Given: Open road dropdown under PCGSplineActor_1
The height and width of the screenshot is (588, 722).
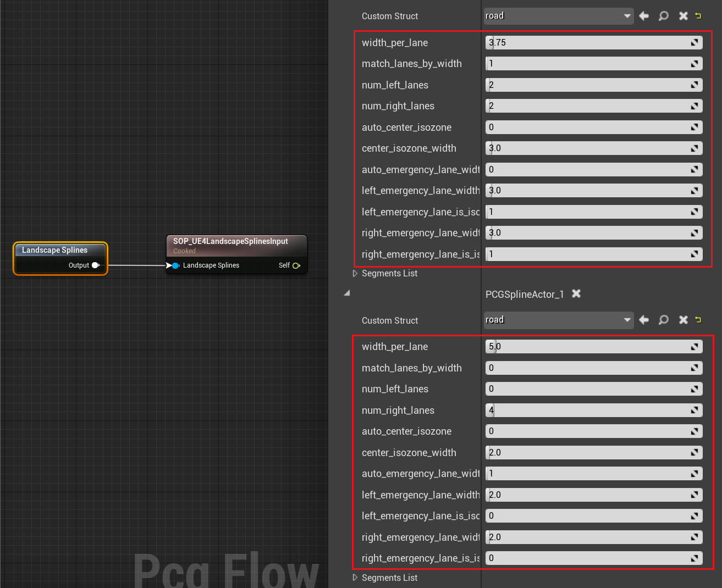Looking at the screenshot, I should pyautogui.click(x=558, y=320).
